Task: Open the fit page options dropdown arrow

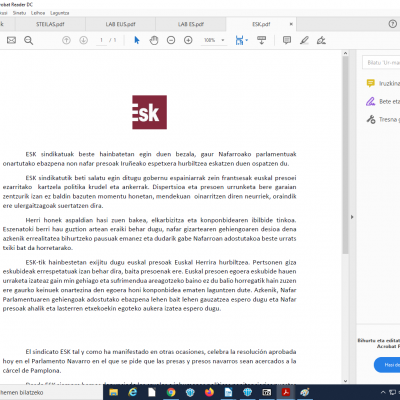Action: pyautogui.click(x=247, y=40)
